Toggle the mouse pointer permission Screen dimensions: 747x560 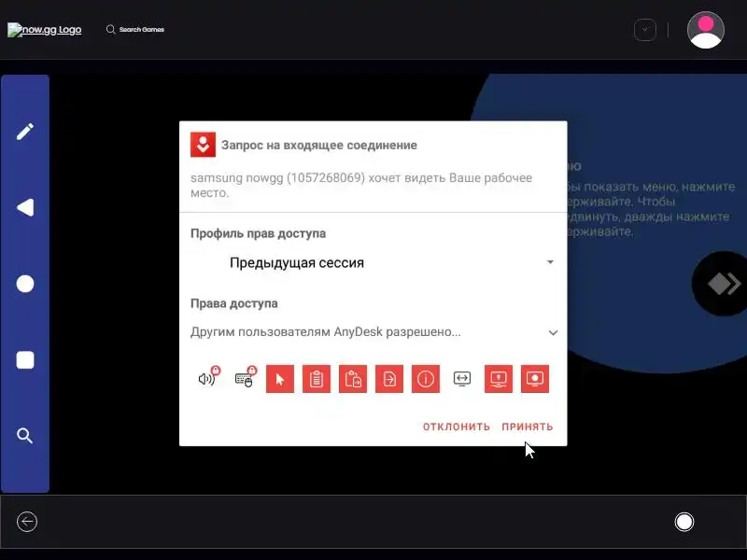[280, 379]
